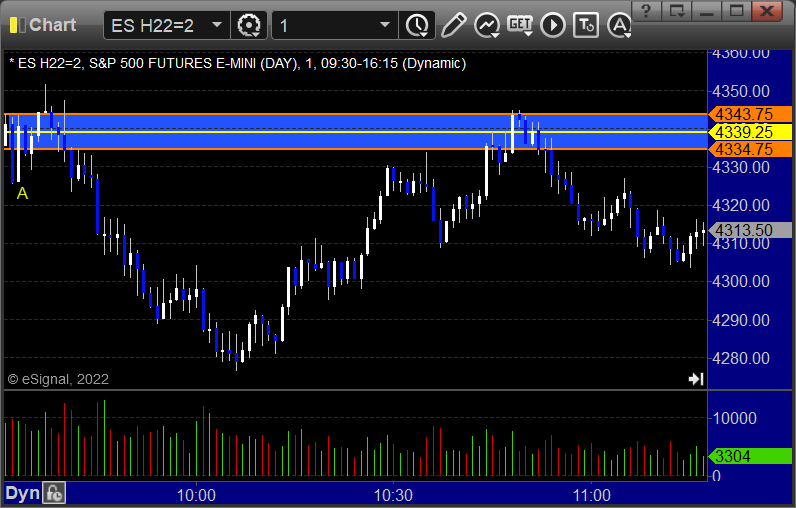Image resolution: width=796 pixels, height=508 pixels.
Task: Jump to latest bar arrow icon
Action: pos(695,379)
